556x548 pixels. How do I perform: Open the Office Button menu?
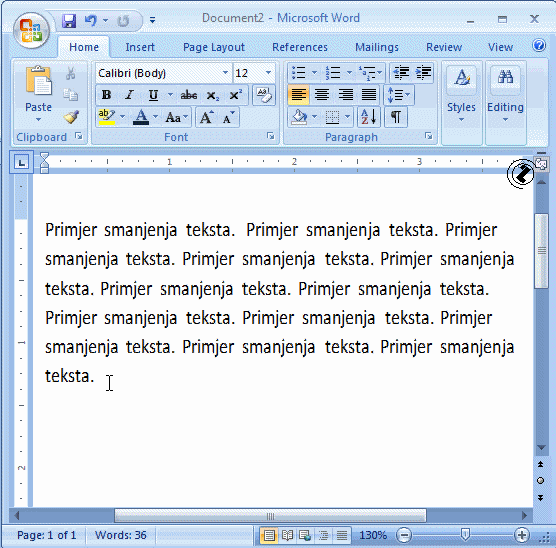click(x=31, y=30)
